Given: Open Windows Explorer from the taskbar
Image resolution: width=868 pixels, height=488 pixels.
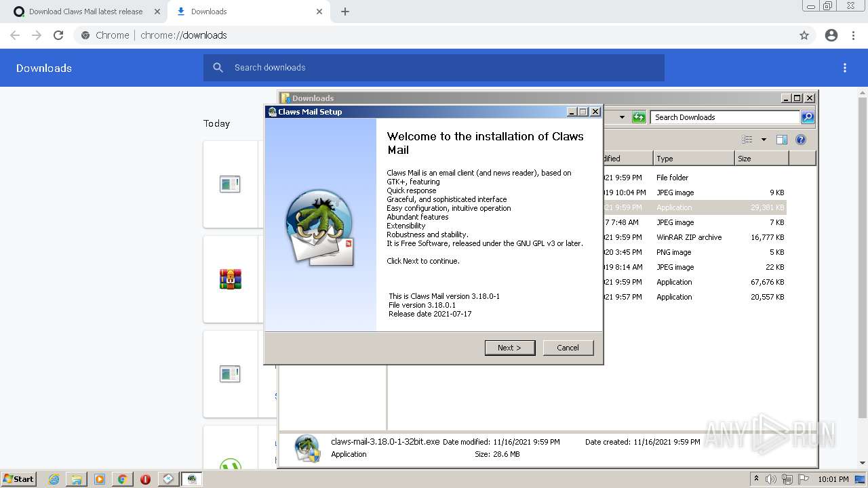Looking at the screenshot, I should [77, 479].
